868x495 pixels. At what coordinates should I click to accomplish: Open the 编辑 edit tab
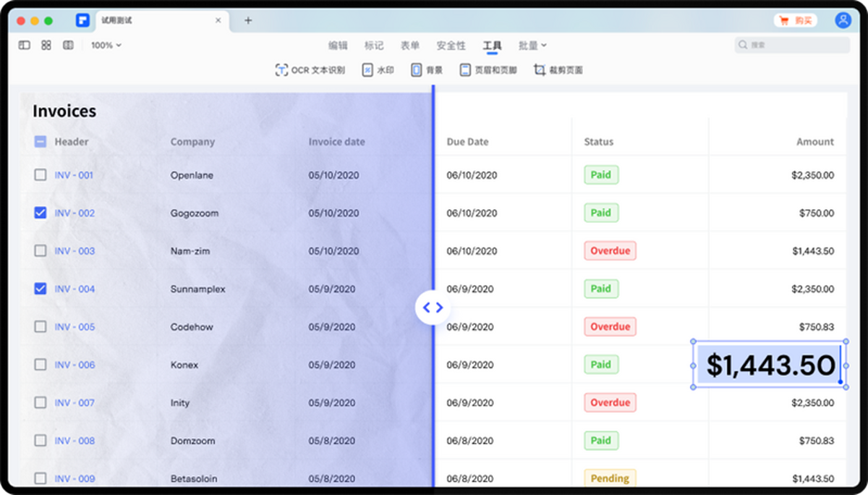click(x=338, y=46)
